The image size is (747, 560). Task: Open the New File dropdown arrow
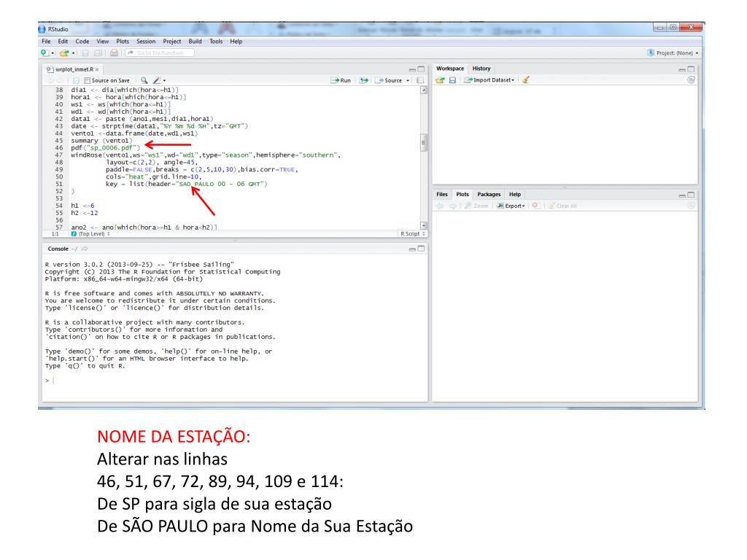[x=53, y=53]
